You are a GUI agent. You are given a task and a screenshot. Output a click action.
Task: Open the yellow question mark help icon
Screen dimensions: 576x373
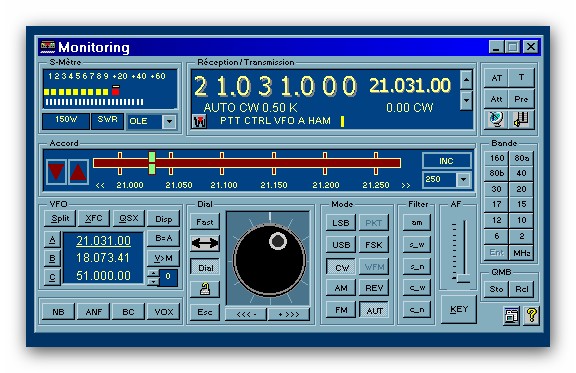click(532, 315)
